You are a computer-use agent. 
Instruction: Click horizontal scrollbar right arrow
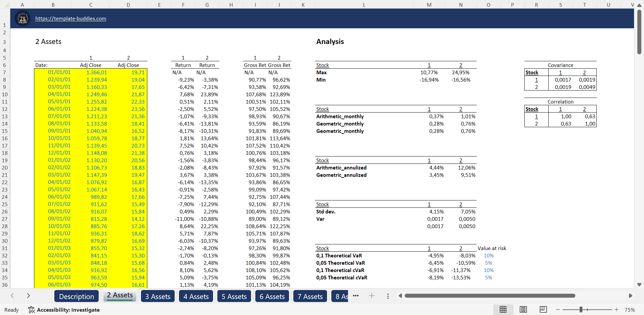(x=630, y=296)
